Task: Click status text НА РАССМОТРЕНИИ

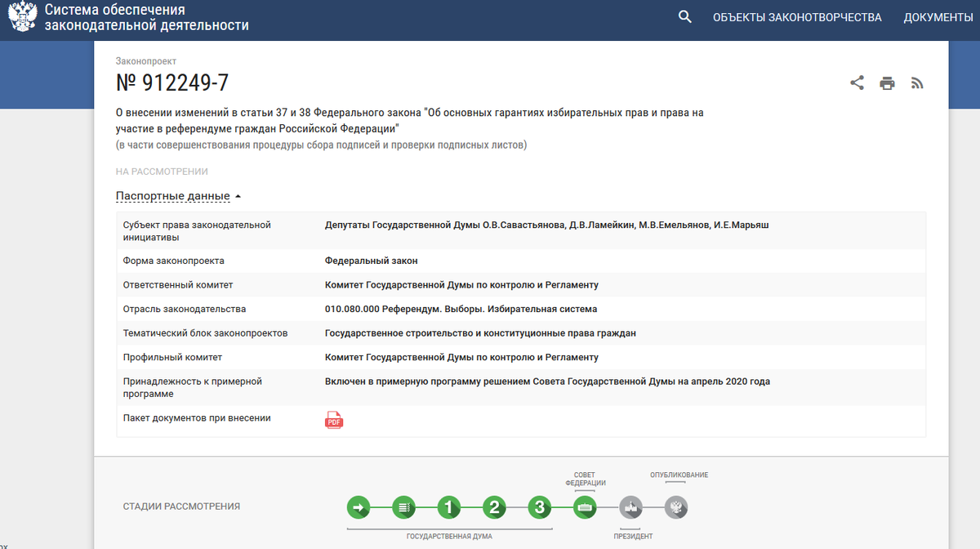Action: (162, 172)
